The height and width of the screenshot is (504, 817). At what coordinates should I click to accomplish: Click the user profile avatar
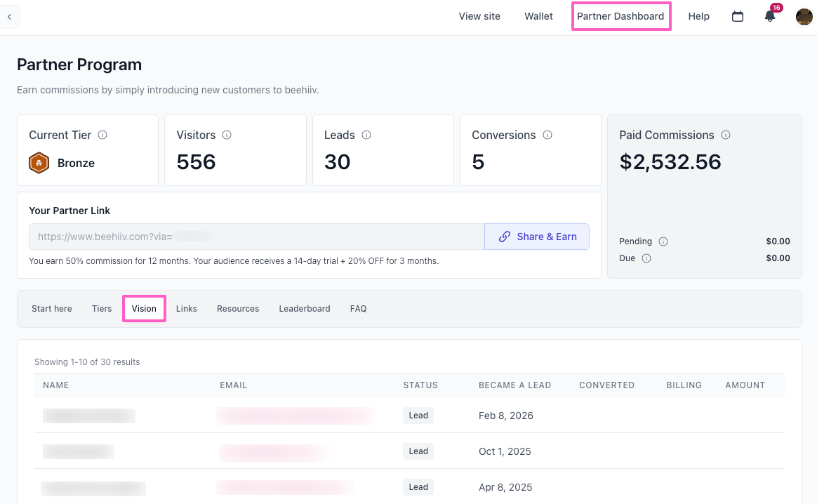pos(804,16)
